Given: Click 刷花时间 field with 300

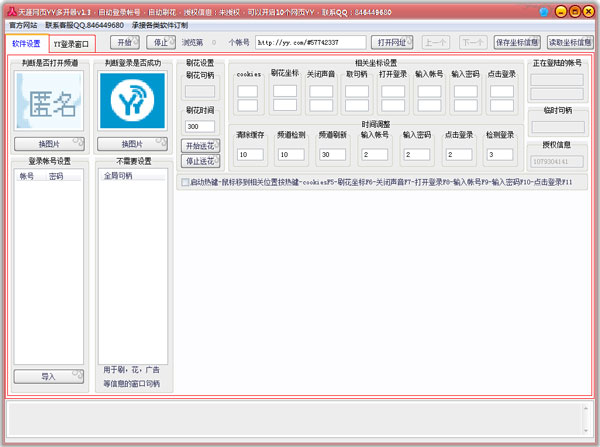Looking at the screenshot, I should tap(200, 126).
